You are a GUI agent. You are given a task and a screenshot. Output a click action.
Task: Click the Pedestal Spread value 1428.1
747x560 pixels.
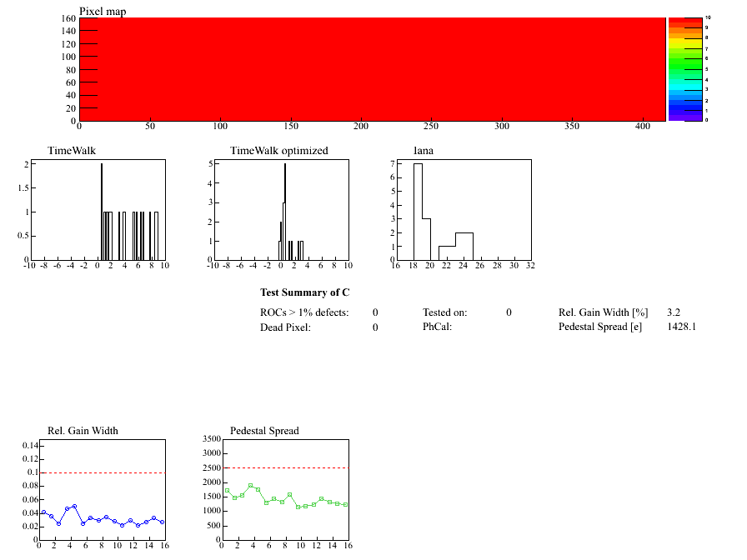(681, 327)
